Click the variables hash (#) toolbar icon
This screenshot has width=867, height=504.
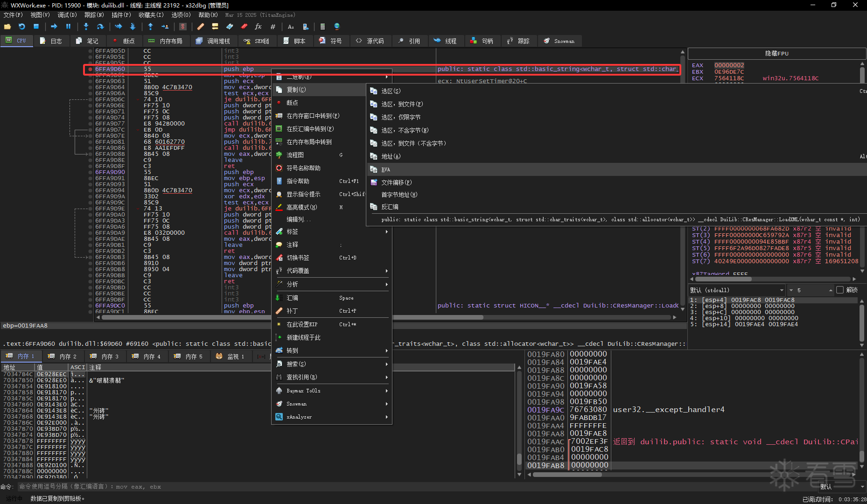[273, 27]
